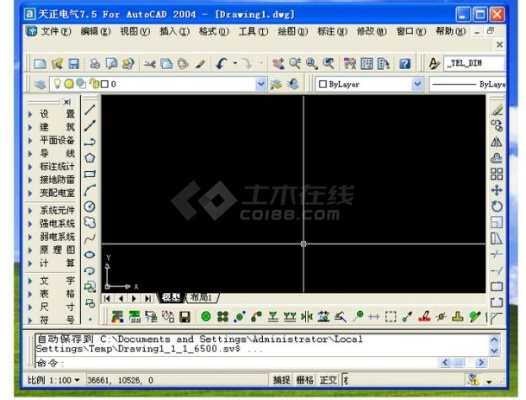Click the Match Properties brush icon

(201, 63)
